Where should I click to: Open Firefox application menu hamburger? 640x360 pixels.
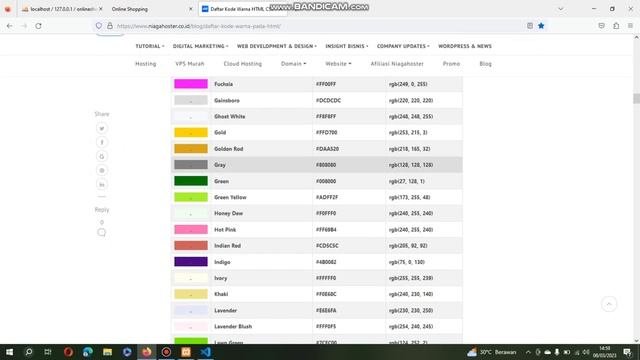630,26
